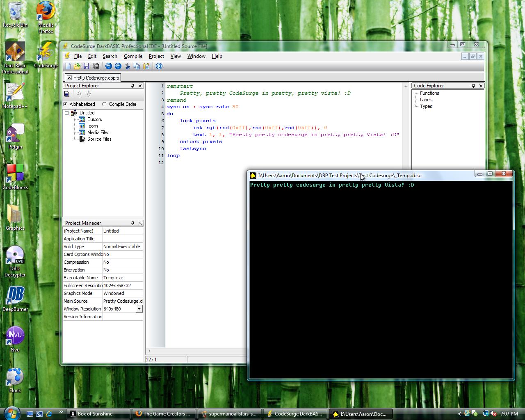Click the Project Explorer new document icon

coord(67,94)
